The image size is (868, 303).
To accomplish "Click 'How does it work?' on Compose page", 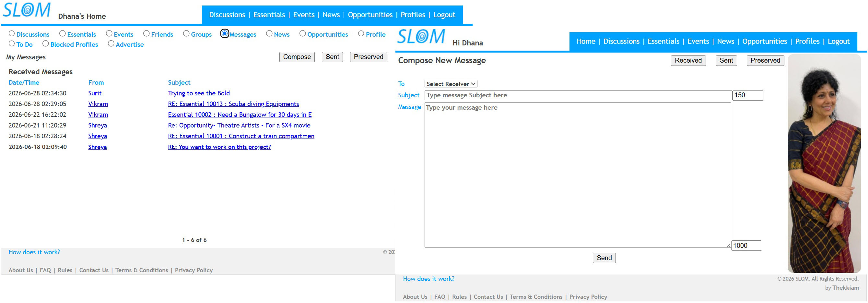I will point(428,279).
